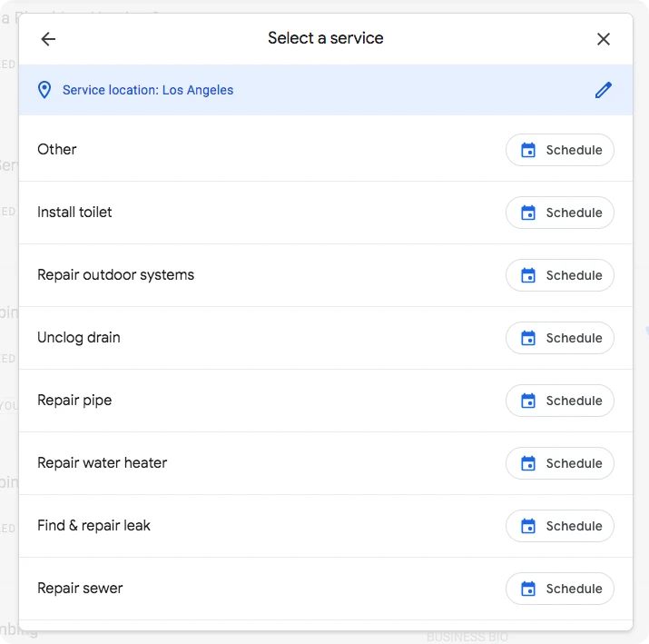
Task: Select the Find & repair leak label
Action: [x=93, y=526]
